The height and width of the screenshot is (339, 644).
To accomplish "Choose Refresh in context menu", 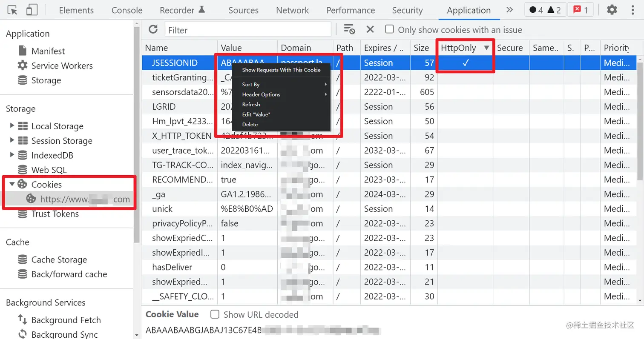I will coord(281,104).
